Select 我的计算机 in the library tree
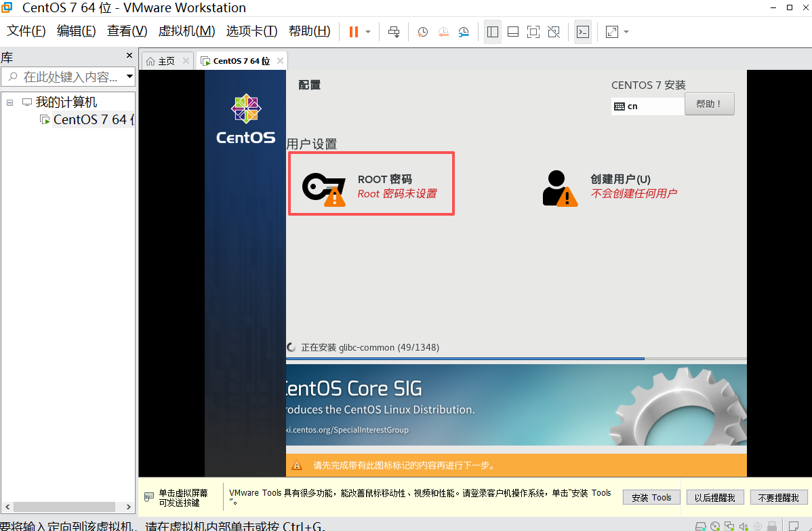 [x=66, y=102]
